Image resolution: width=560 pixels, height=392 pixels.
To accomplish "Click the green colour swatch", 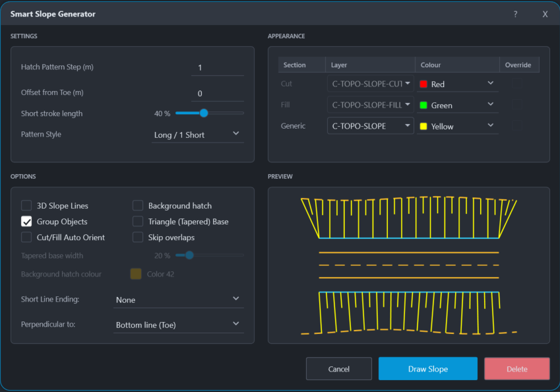I will point(423,105).
